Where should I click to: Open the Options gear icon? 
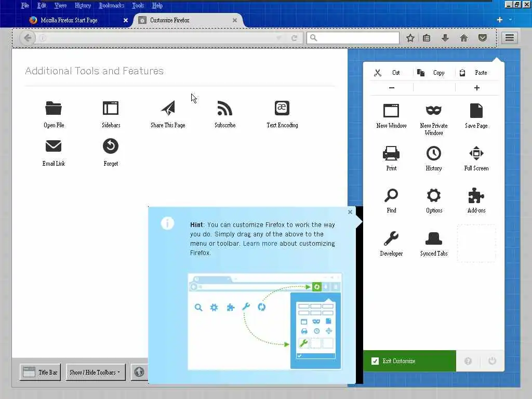[x=434, y=195]
